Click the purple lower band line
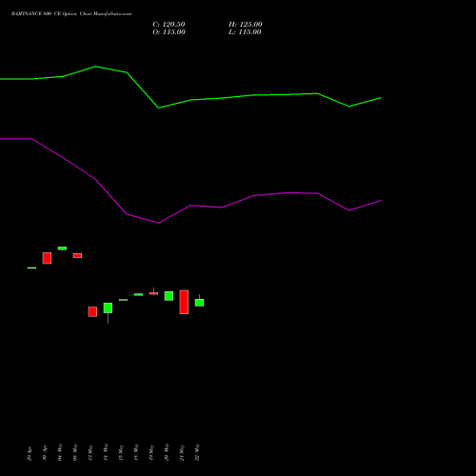 (190, 206)
